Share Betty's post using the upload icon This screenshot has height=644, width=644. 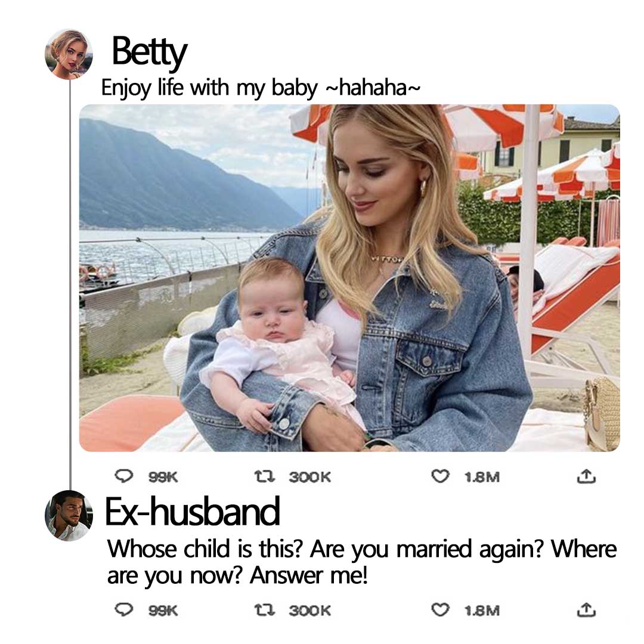coord(586,476)
